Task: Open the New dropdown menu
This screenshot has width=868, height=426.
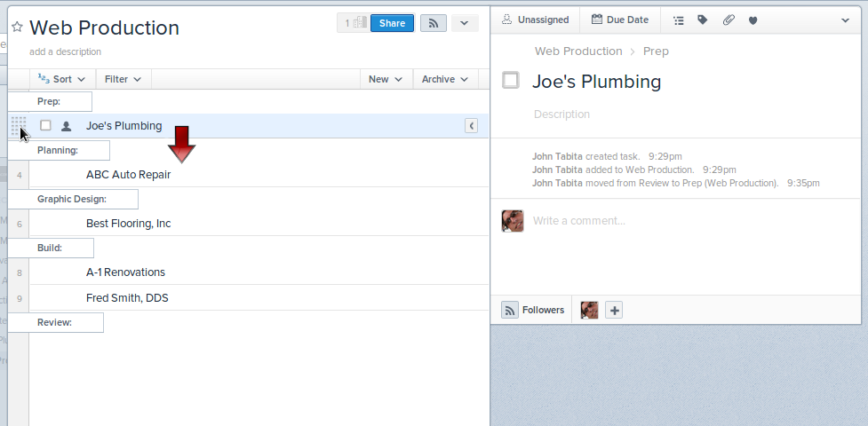Action: (x=386, y=79)
